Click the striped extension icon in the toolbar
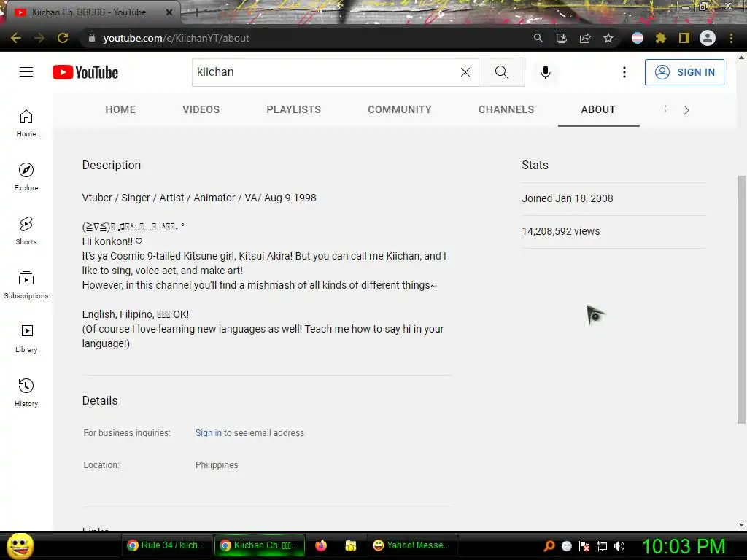This screenshot has height=560, width=747. coord(638,38)
